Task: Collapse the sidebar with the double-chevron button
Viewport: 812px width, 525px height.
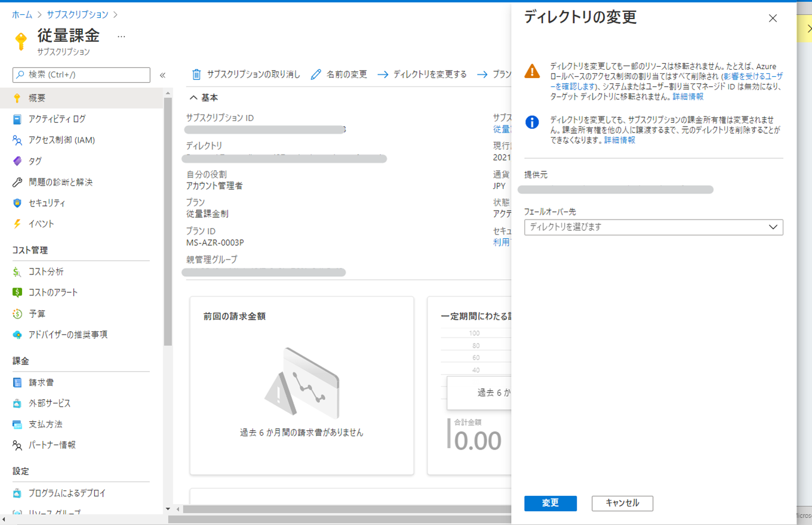Action: (162, 75)
